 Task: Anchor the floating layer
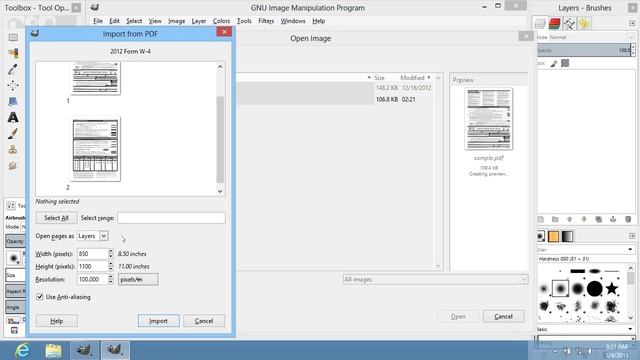(613, 220)
